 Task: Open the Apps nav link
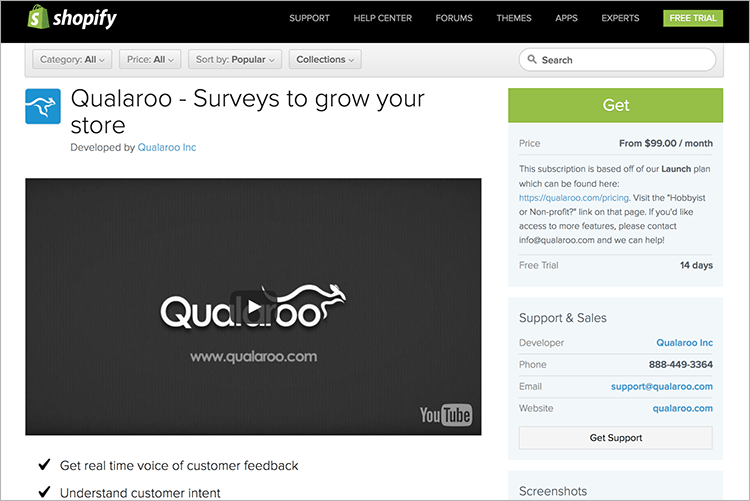pos(566,18)
